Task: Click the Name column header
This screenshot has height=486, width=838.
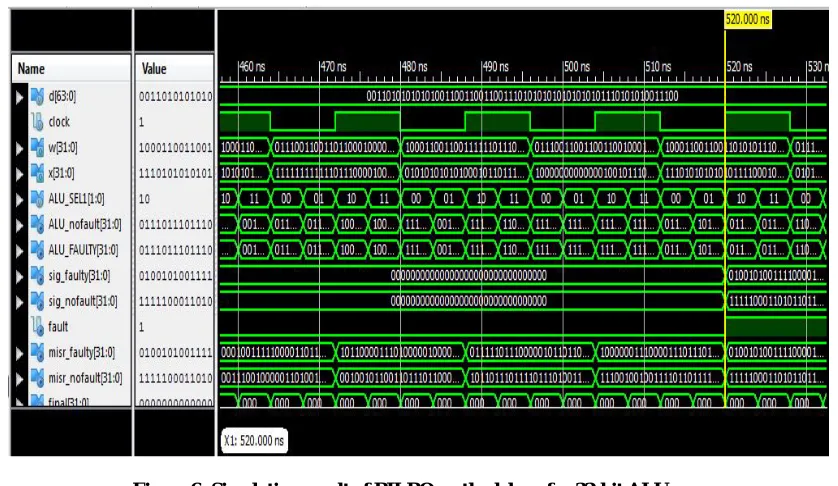Action: point(71,68)
